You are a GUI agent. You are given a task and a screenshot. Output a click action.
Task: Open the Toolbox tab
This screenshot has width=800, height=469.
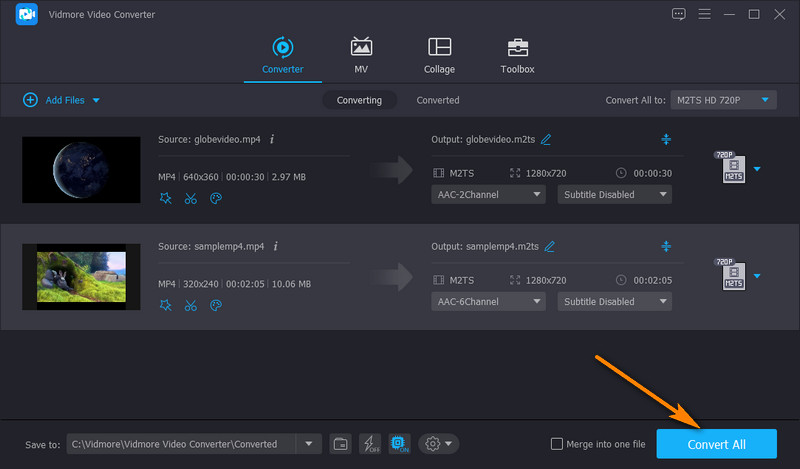pos(517,56)
